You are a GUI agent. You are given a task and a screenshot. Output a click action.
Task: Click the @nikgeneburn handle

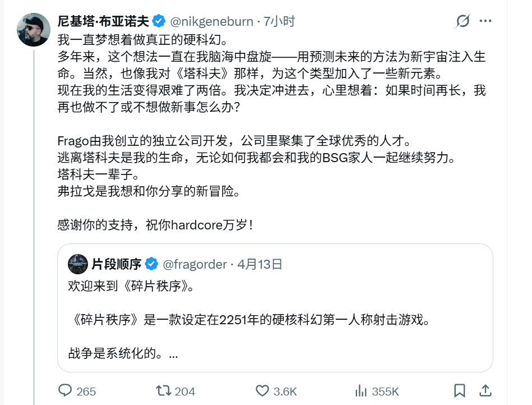click(x=211, y=22)
